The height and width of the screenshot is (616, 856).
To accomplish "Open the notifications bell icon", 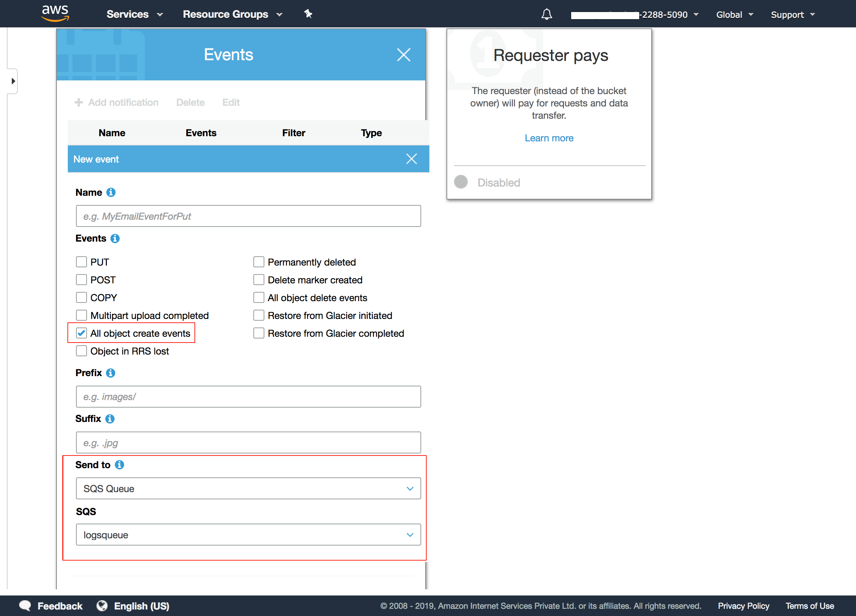I will pyautogui.click(x=546, y=14).
